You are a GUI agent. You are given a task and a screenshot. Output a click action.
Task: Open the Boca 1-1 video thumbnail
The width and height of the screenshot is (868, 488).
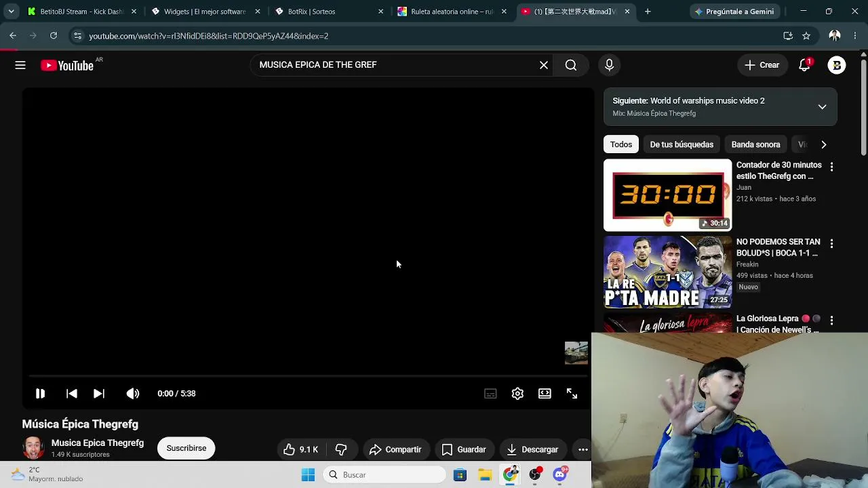pyautogui.click(x=668, y=272)
